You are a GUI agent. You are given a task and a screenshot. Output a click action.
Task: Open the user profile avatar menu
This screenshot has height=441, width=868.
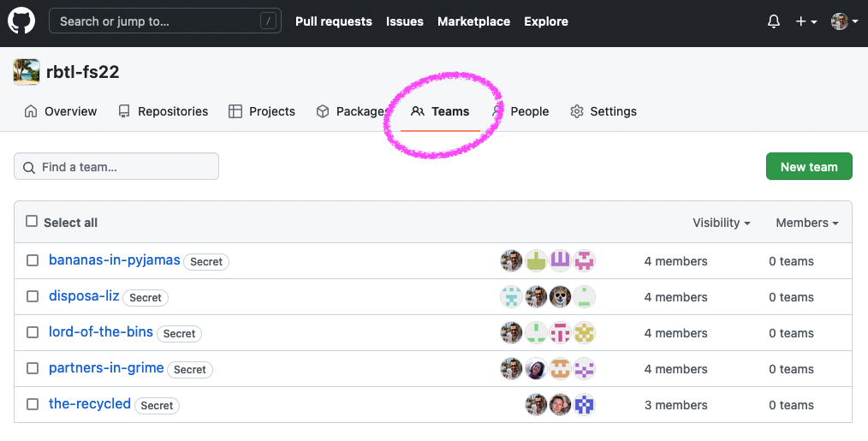point(843,21)
